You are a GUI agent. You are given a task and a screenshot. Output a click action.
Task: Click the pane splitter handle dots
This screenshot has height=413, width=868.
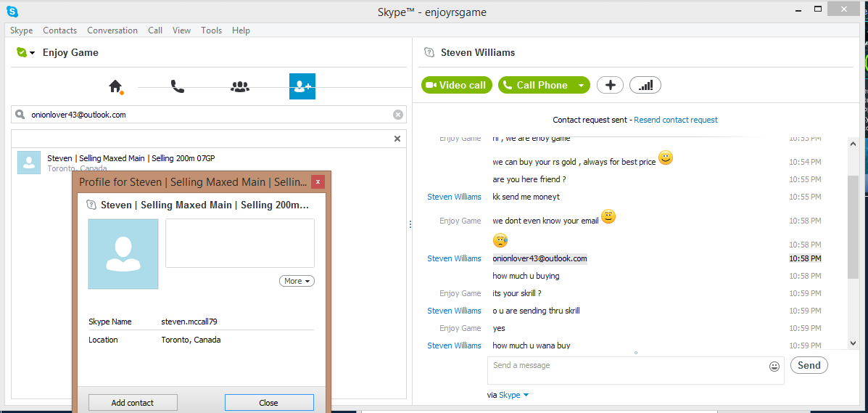(x=410, y=224)
